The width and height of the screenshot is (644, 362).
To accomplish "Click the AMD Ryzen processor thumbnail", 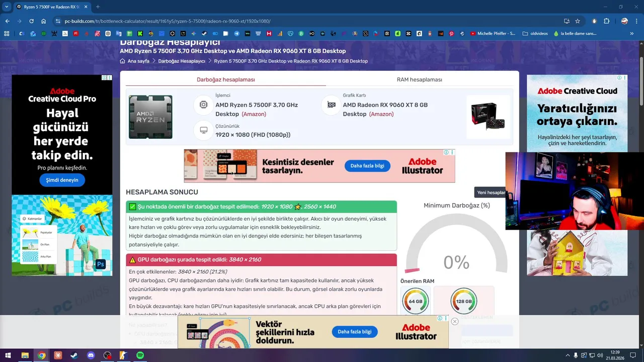I will point(150,117).
